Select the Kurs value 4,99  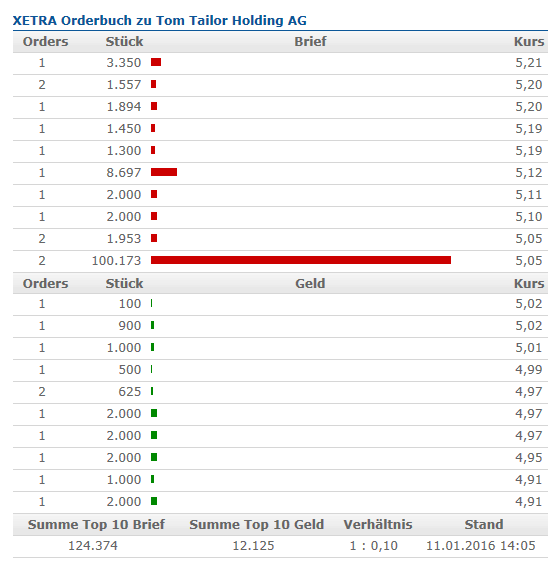pos(528,370)
